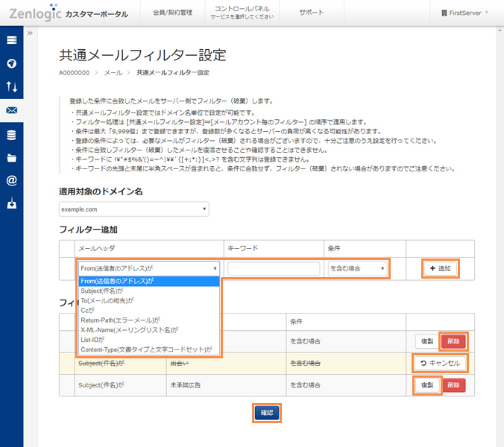Open the globe domain icon in sidebar
The width and height of the screenshot is (504, 447).
[12, 63]
